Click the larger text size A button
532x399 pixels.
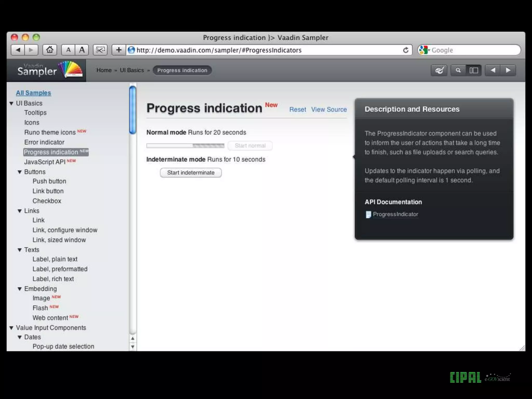82,50
